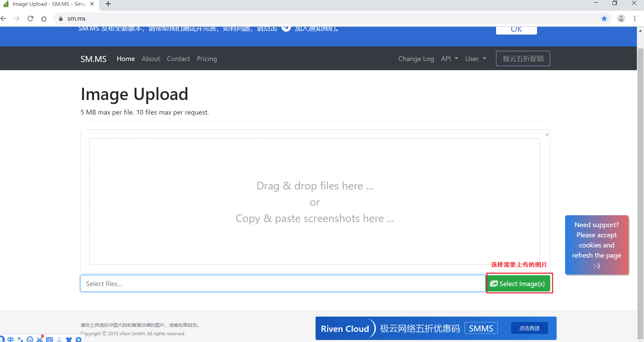
Task: Expand the User dropdown menu
Action: click(x=475, y=59)
